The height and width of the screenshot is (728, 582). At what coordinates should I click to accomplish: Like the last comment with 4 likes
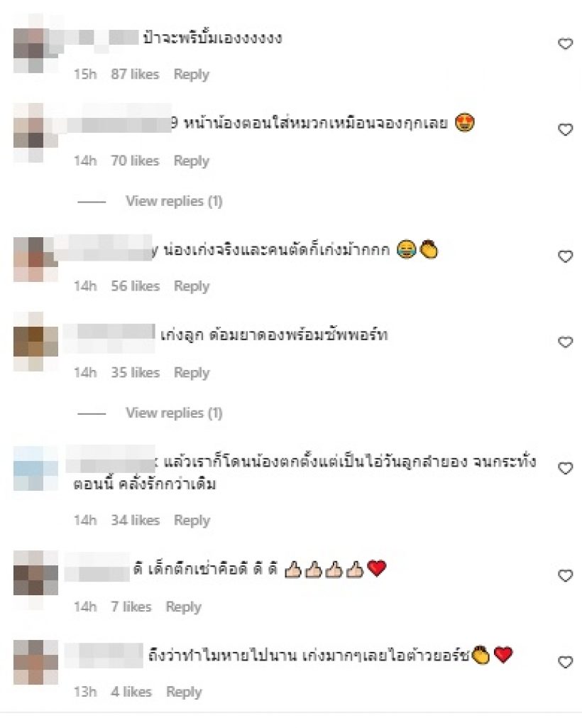point(565,662)
